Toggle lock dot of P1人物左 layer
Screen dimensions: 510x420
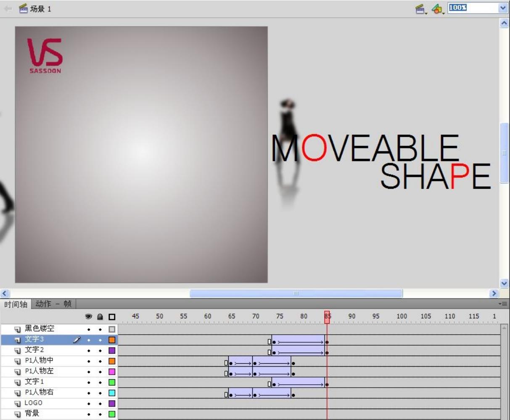click(x=100, y=372)
